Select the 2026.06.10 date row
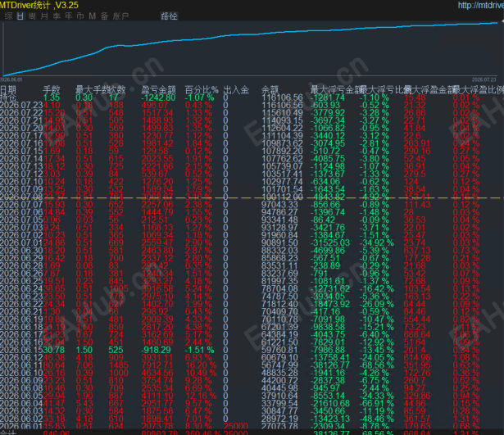Viewport: 504px width, 435px height. [252, 373]
